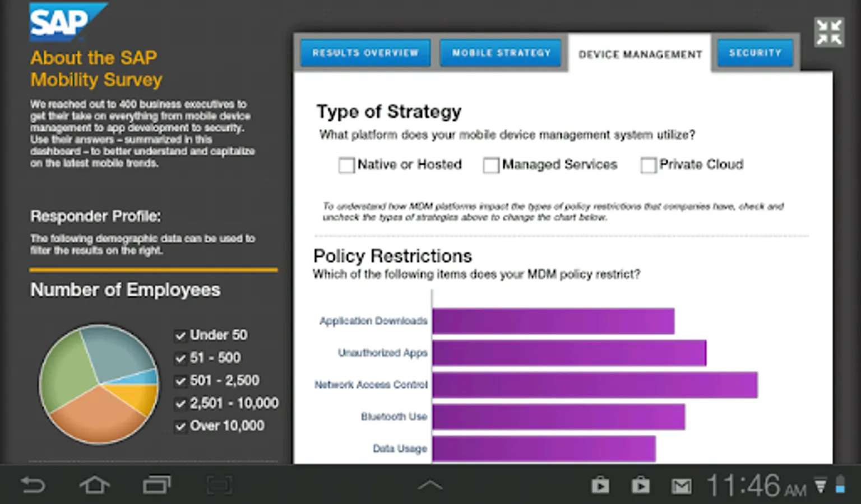Open the first shopping bag notification icon
Screen dimensions: 861x504
coord(600,485)
